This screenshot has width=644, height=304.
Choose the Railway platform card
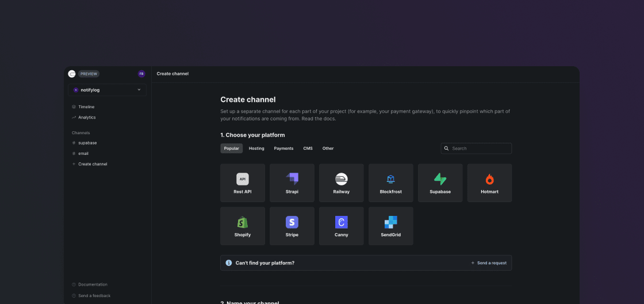pos(342,183)
